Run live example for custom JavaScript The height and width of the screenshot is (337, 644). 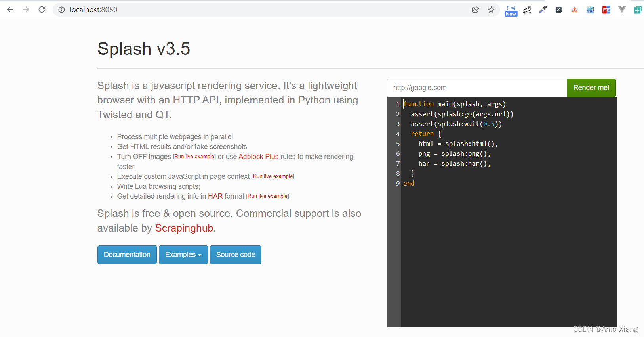(x=273, y=176)
